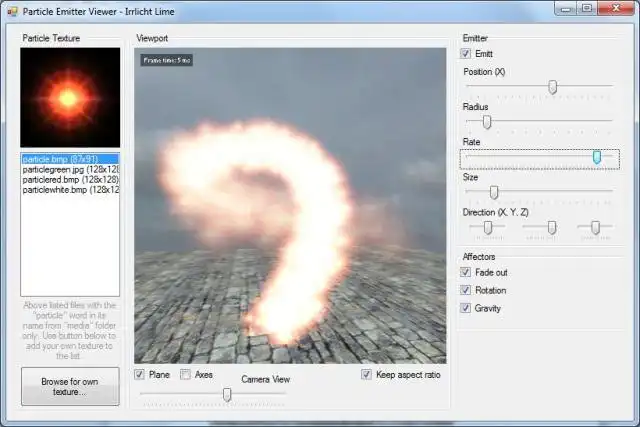Viewport: 640px width, 427px height.
Task: Click the Direction Y slider thumb
Action: 552,228
